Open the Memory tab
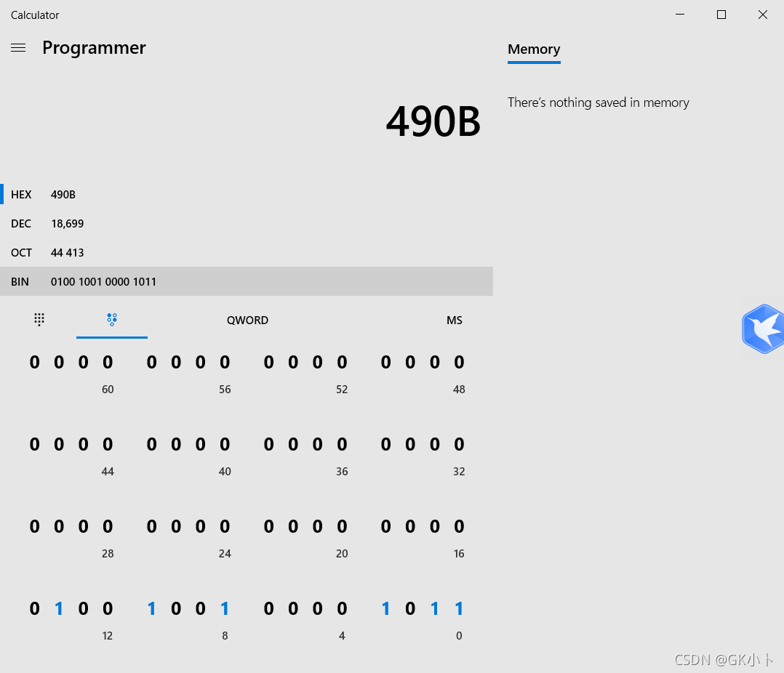 pyautogui.click(x=534, y=49)
